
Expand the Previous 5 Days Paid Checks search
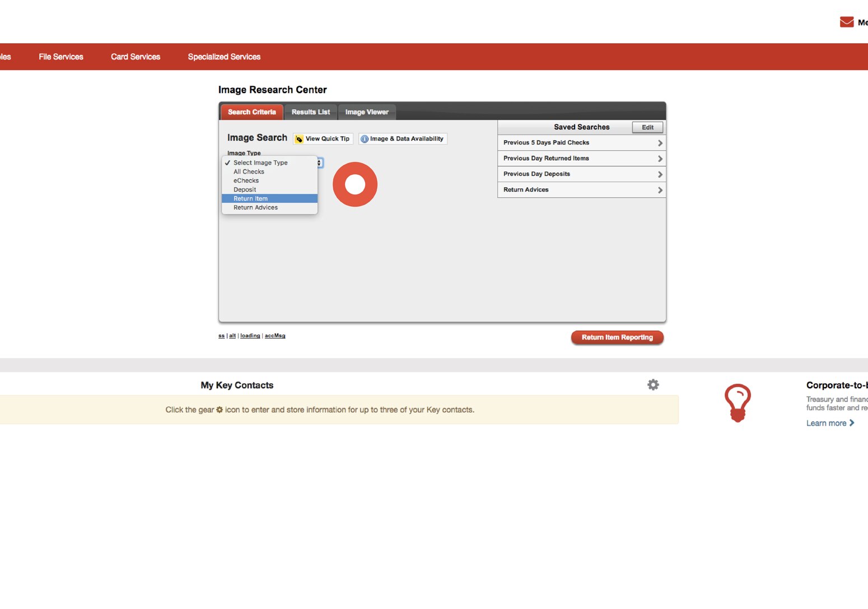coord(581,142)
